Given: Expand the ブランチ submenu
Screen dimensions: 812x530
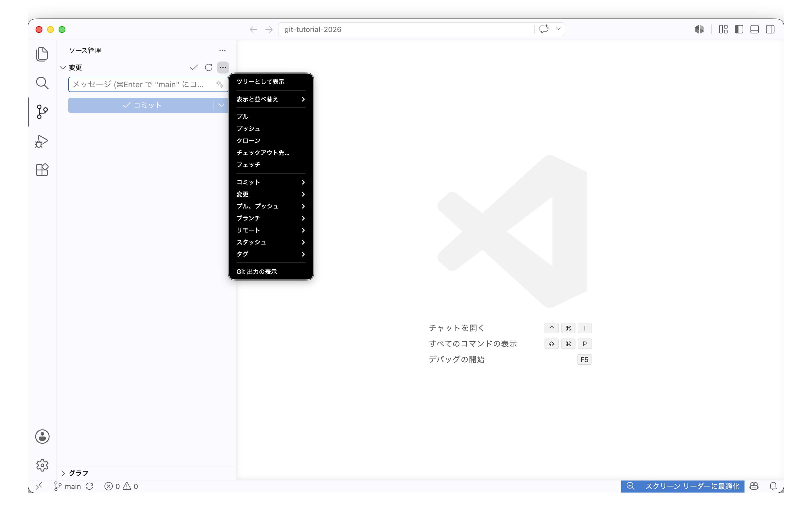Looking at the screenshot, I should [271, 218].
